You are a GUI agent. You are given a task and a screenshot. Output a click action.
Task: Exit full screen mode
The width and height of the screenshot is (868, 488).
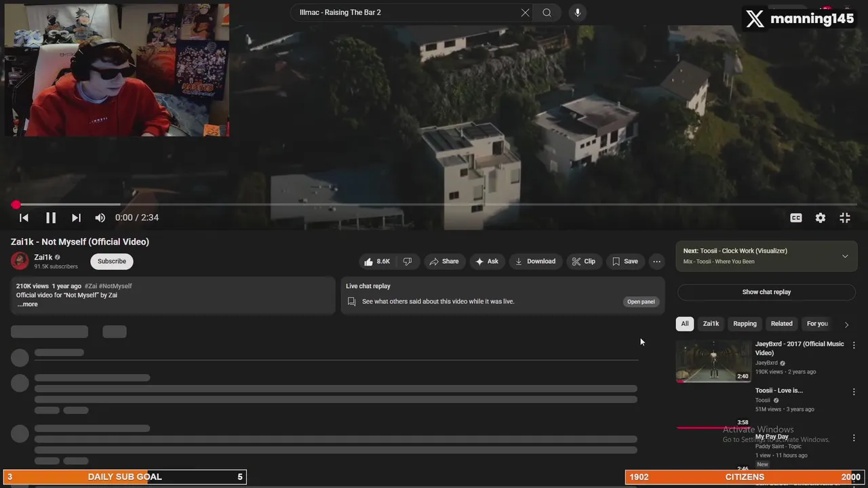click(x=845, y=218)
